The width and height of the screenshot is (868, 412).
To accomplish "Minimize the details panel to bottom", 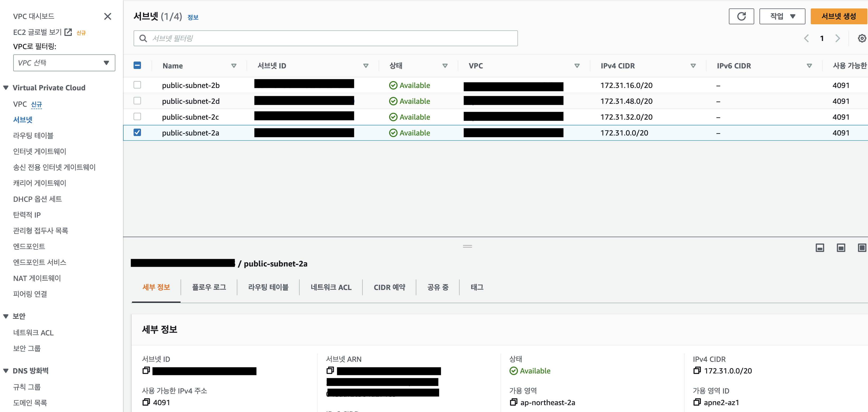I will tap(819, 248).
